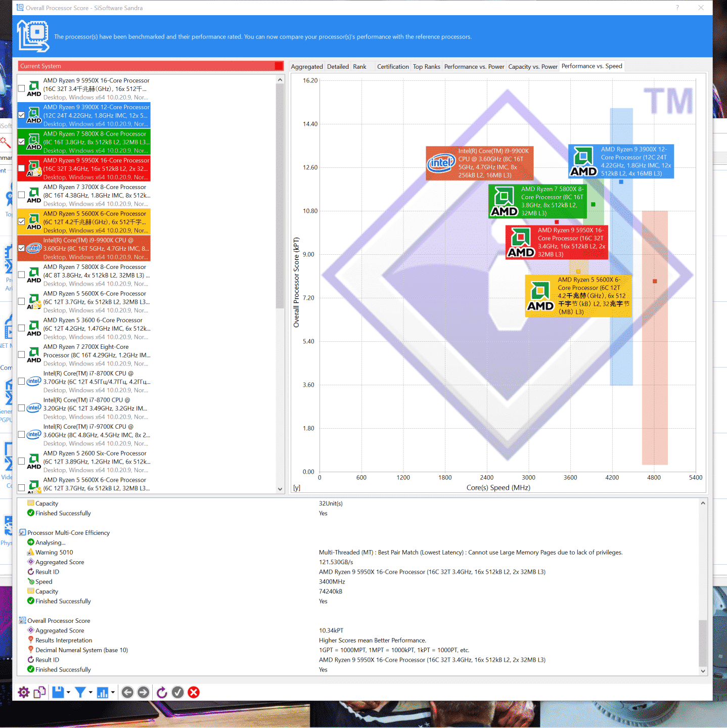Uncheck the Ryzen 9 3900X 12-Core entry
Image resolution: width=727 pixels, height=728 pixels.
click(x=21, y=115)
